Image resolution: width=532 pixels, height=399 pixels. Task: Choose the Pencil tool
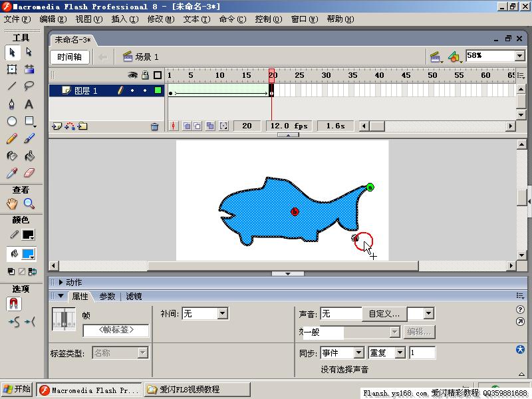coord(12,138)
